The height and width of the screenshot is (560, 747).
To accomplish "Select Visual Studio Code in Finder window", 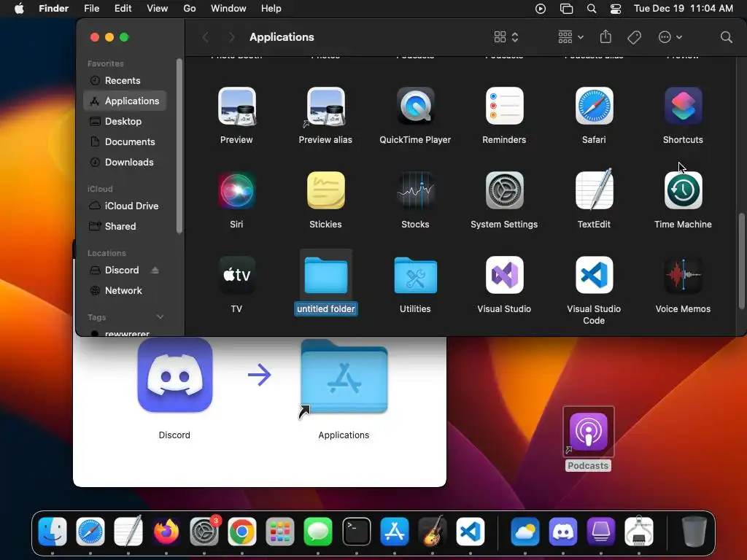I will (594, 275).
